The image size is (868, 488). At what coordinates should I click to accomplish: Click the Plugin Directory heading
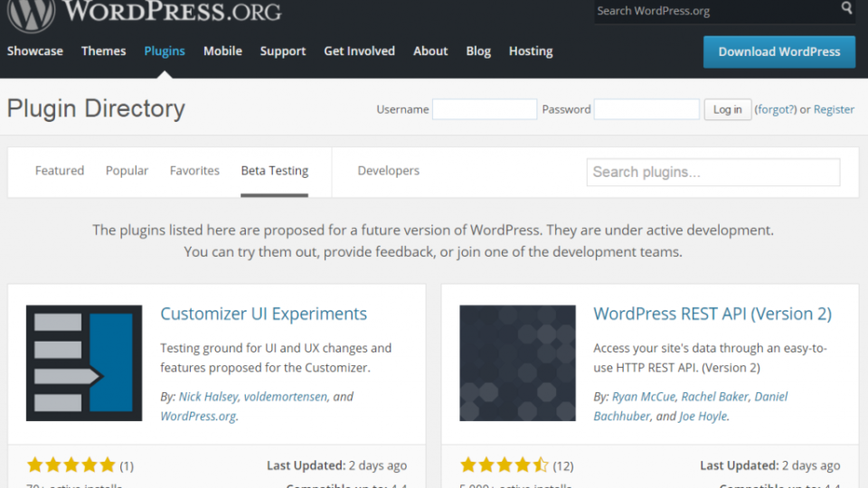(x=96, y=108)
